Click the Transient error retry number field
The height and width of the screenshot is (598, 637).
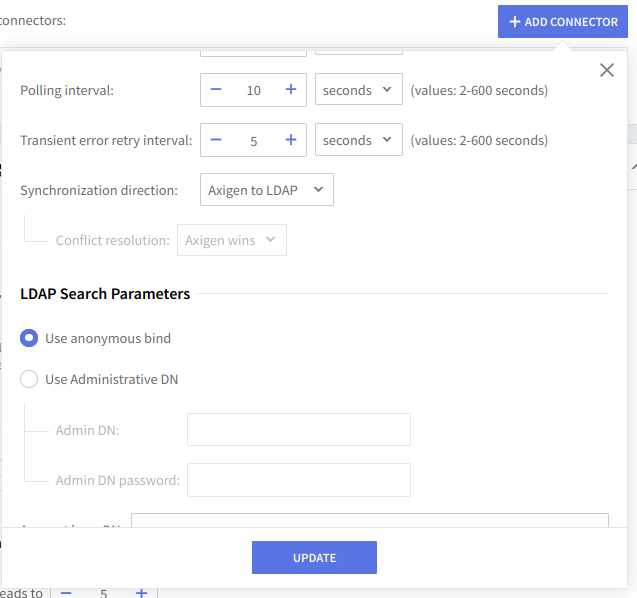pyautogui.click(x=253, y=141)
